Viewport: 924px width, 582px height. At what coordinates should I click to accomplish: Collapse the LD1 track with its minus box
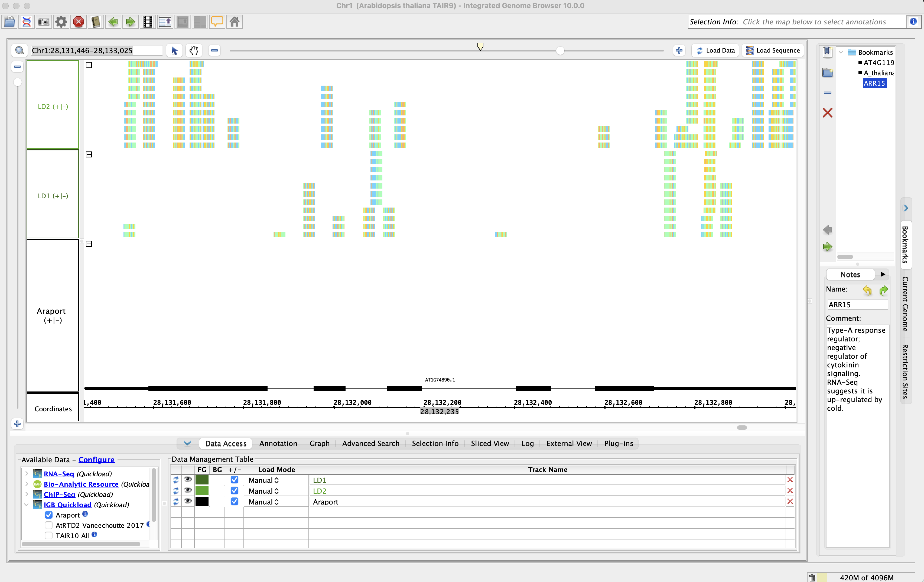[x=89, y=154]
